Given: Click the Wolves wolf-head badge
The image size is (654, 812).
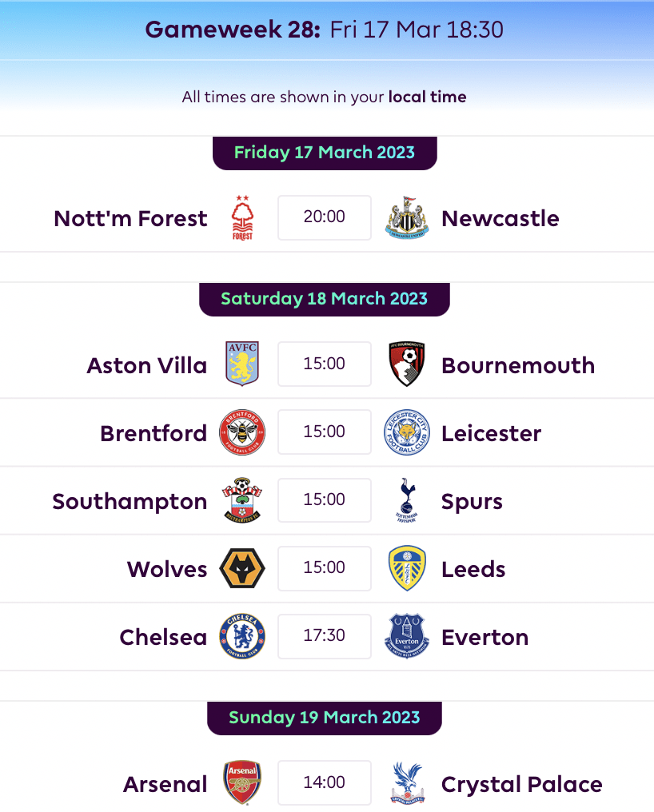Looking at the screenshot, I should pos(242,568).
